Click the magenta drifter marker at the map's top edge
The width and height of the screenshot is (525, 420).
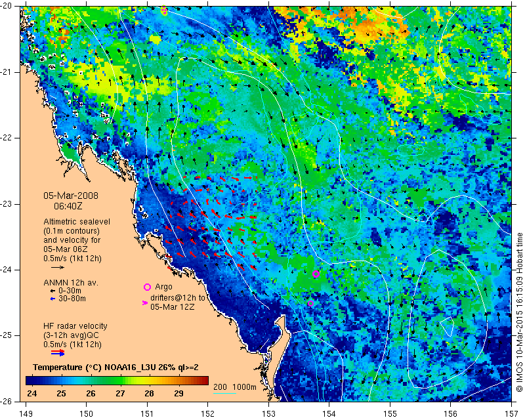pyautogui.click(x=164, y=10)
